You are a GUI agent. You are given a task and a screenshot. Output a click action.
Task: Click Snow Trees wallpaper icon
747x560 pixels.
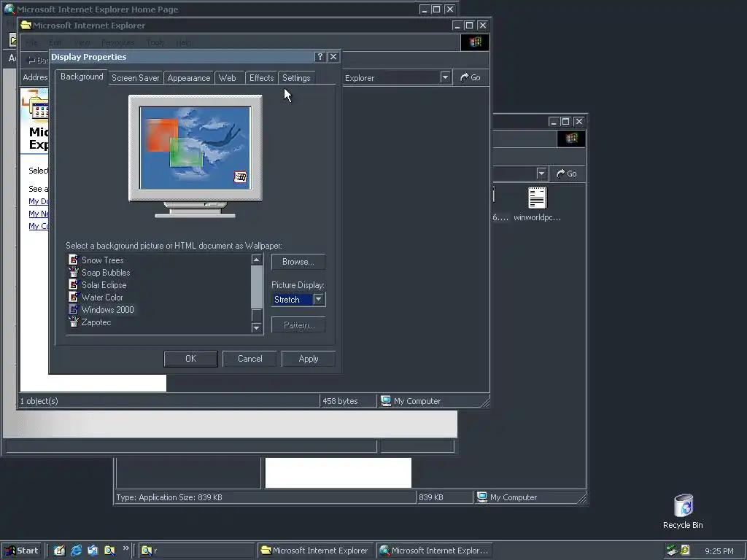coord(74,260)
